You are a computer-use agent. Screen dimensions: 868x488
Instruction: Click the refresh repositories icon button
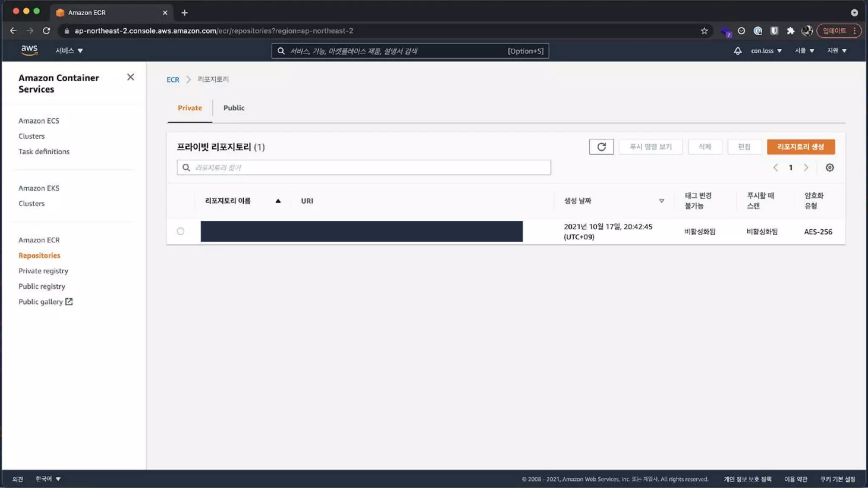tap(601, 147)
